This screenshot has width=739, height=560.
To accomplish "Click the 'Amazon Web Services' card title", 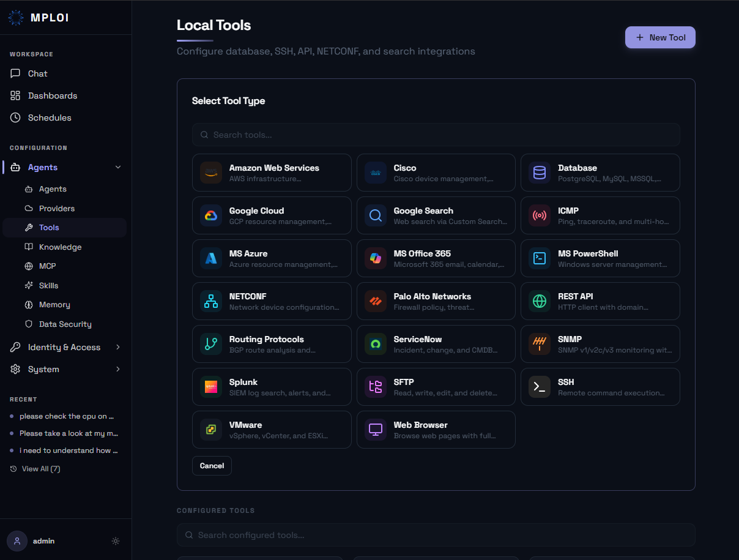I will [274, 168].
